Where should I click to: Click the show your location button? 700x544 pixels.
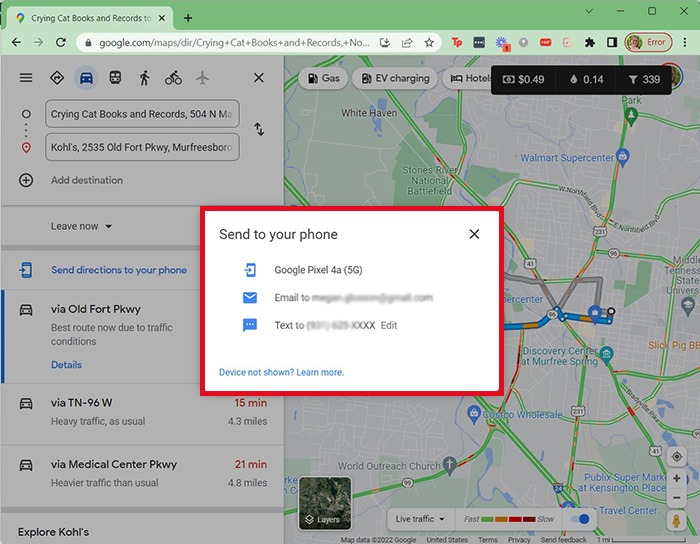[x=676, y=457]
